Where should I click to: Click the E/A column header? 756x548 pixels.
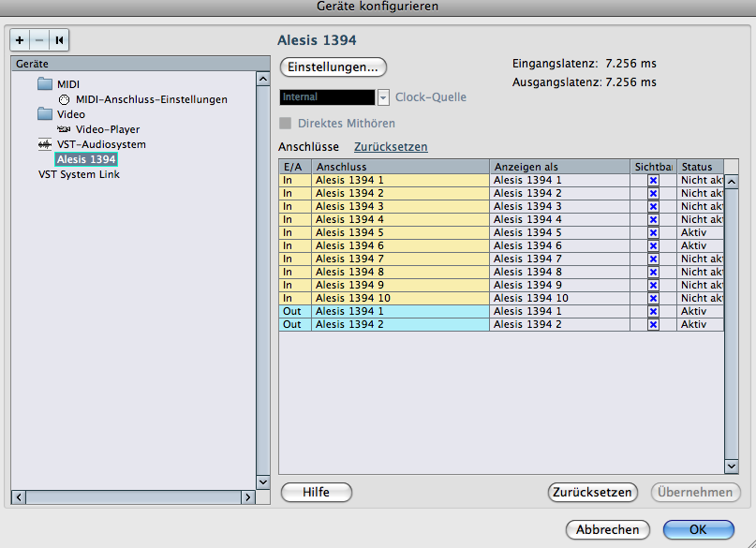click(295, 167)
